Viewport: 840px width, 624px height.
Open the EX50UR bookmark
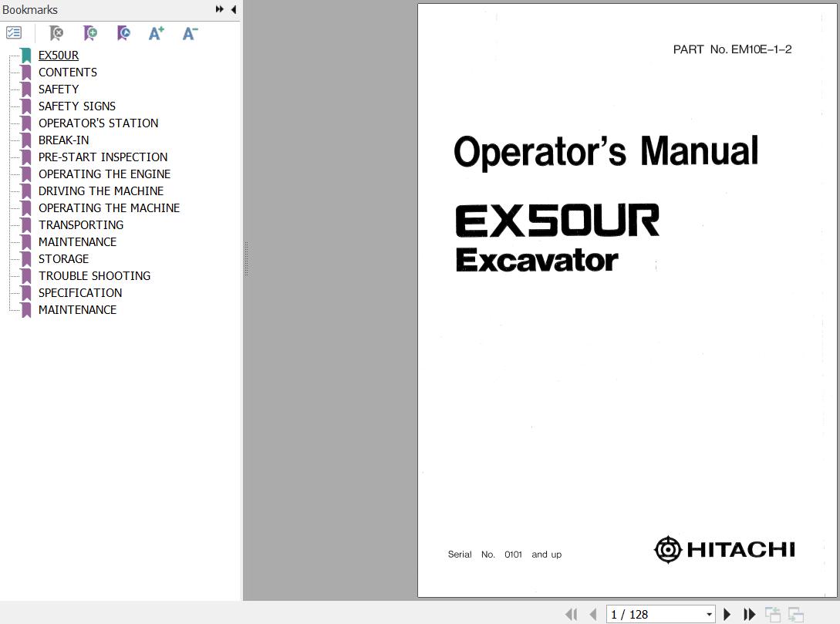pyautogui.click(x=59, y=56)
